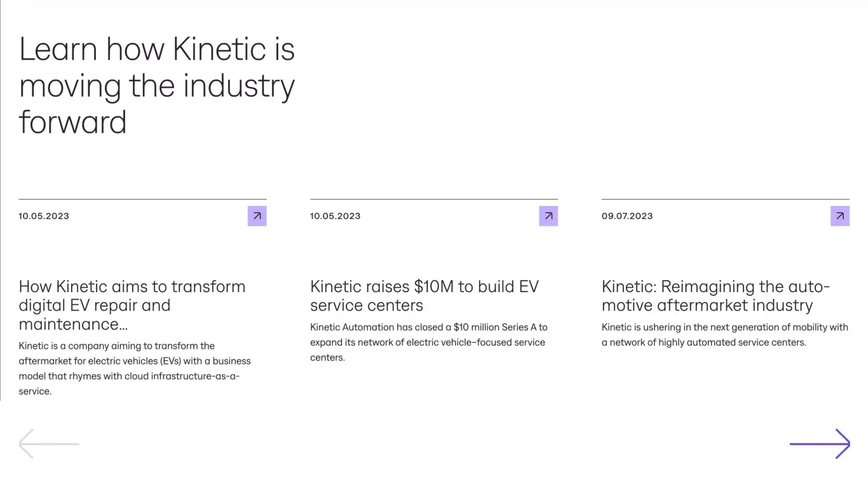Image resolution: width=868 pixels, height=503 pixels.
Task: Select summary about highly automated service centers
Action: coord(725,335)
